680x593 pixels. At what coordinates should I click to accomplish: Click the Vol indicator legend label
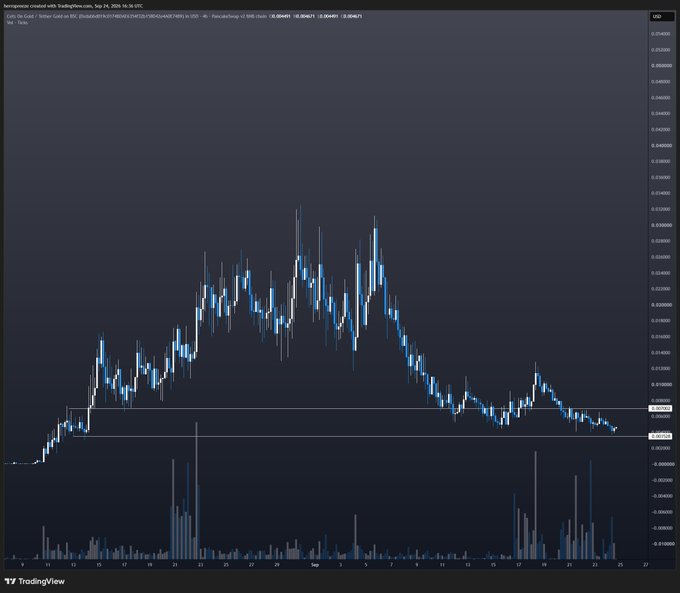coord(17,22)
